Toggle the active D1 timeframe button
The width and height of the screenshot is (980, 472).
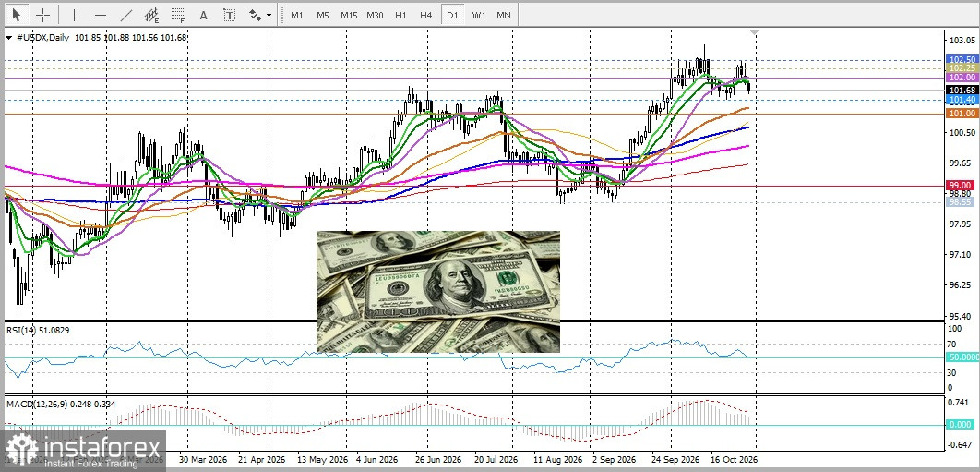point(452,15)
